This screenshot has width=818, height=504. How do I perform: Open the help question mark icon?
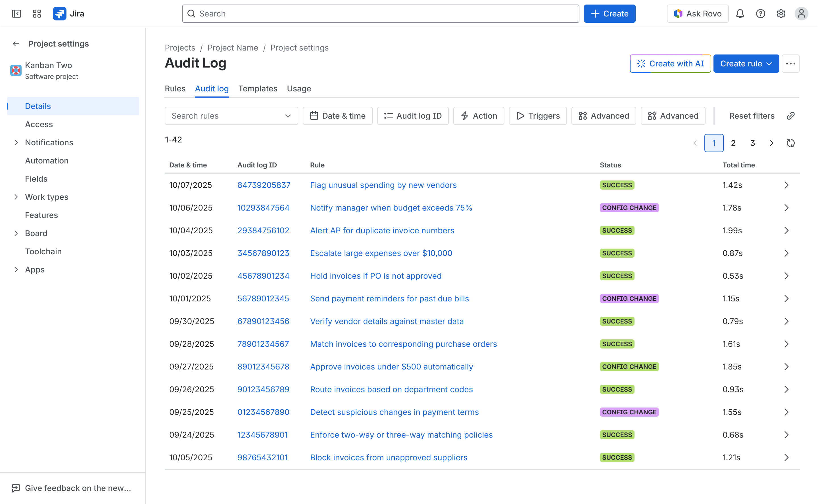tap(761, 14)
